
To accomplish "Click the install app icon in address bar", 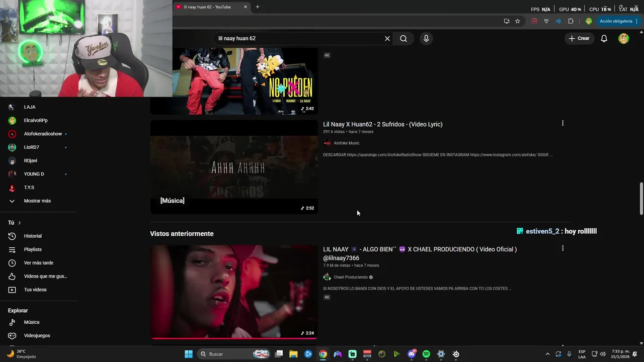I will click(x=507, y=21).
